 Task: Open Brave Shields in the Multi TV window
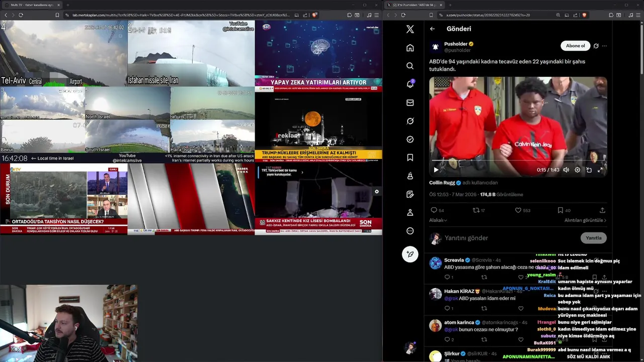pyautogui.click(x=315, y=15)
